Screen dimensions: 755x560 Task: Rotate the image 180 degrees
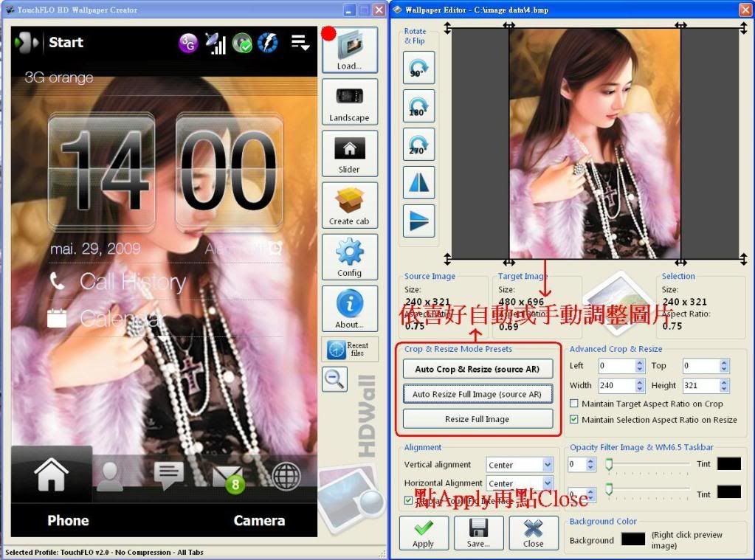pyautogui.click(x=418, y=106)
